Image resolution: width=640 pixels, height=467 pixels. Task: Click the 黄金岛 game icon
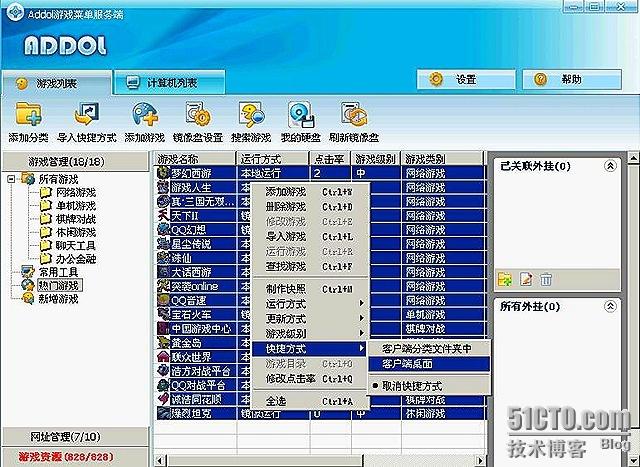point(163,342)
